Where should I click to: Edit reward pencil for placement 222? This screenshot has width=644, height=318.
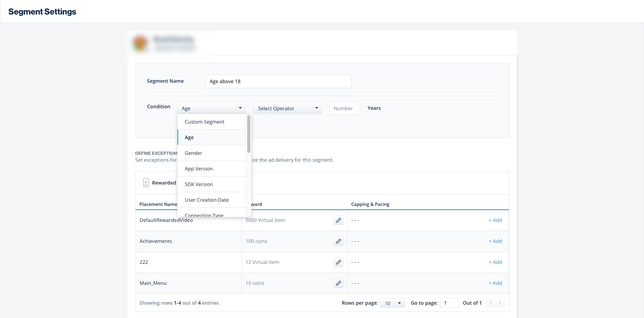[338, 262]
